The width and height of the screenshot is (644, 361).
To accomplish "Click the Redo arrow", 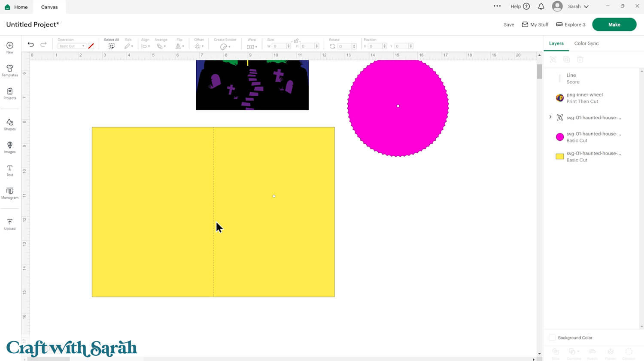I will 43,44.
